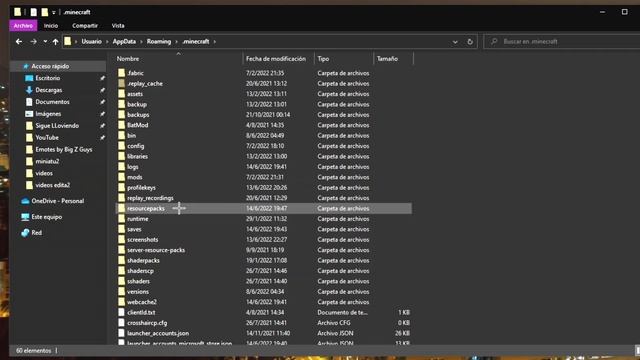Open videos edita2 folder in sidebar
The width and height of the screenshot is (640, 360).
coord(53,185)
